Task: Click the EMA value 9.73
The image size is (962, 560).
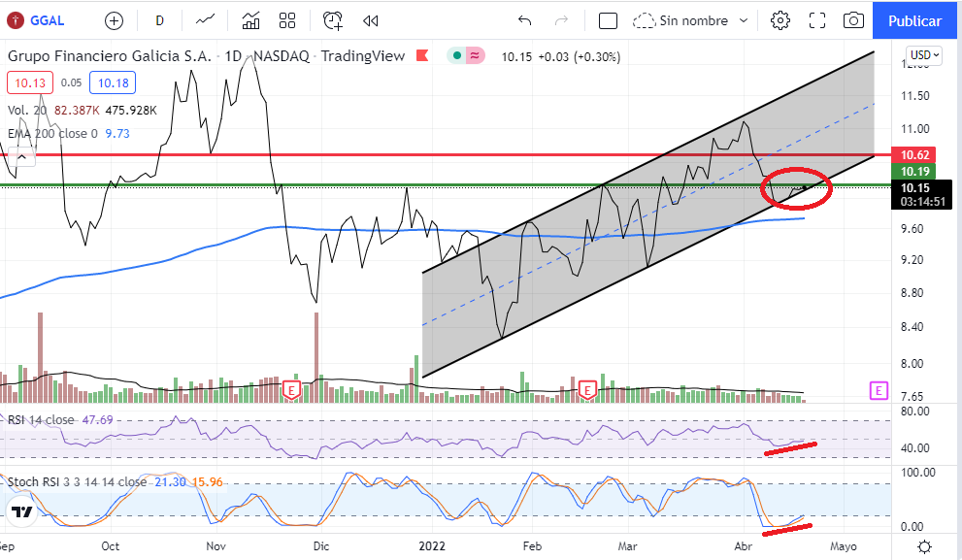Action: point(117,134)
